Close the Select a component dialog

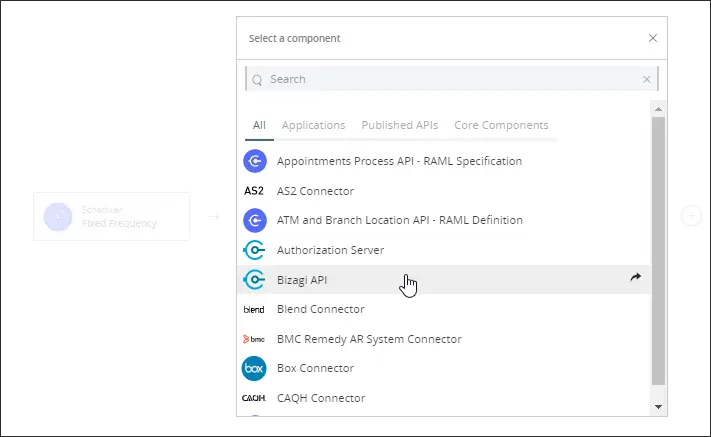point(653,38)
